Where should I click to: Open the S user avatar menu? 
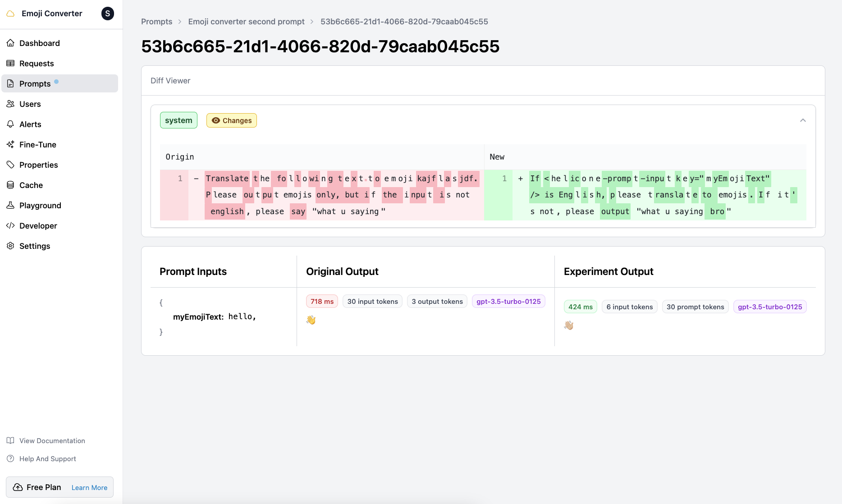(x=107, y=14)
